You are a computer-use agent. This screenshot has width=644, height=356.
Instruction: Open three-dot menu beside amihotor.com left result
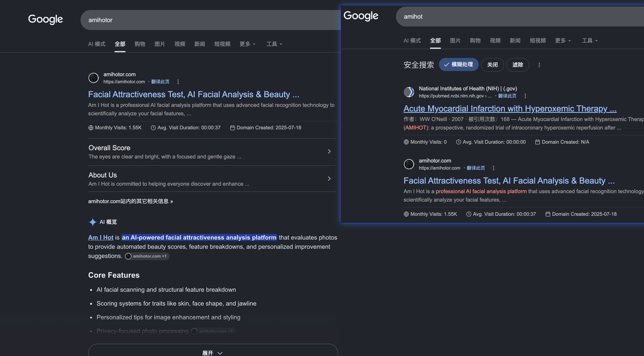point(178,82)
